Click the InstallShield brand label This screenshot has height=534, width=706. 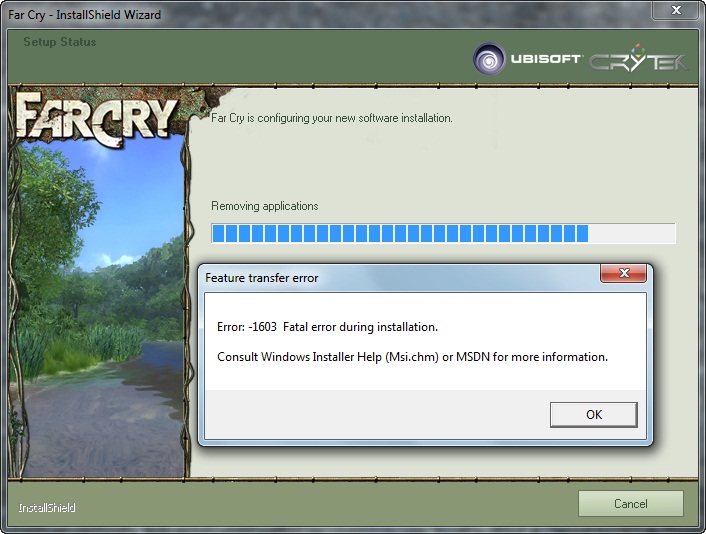[x=47, y=508]
